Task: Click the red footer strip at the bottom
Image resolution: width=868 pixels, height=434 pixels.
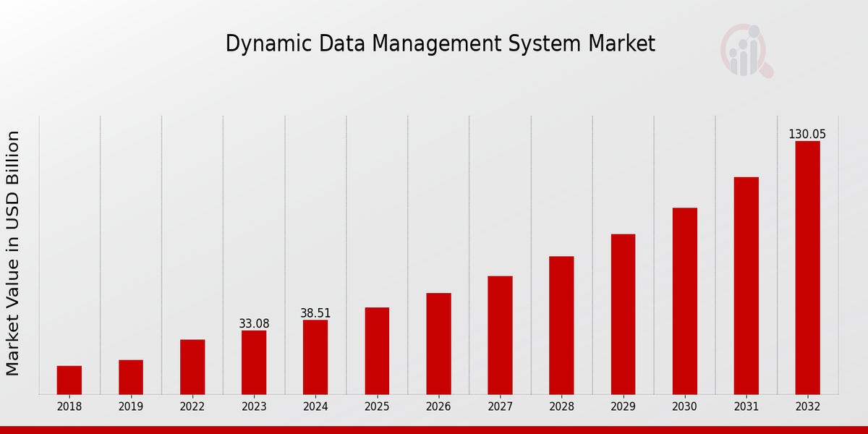Action: coord(434,430)
